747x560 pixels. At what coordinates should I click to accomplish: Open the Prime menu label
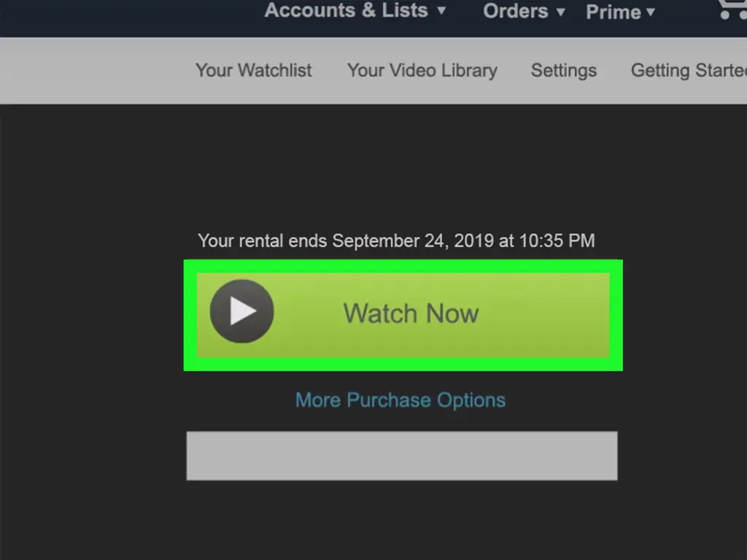614,12
